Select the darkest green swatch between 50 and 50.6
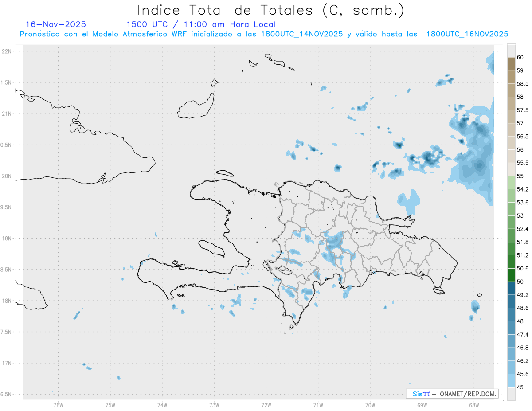The image size is (532, 411). coord(511,275)
